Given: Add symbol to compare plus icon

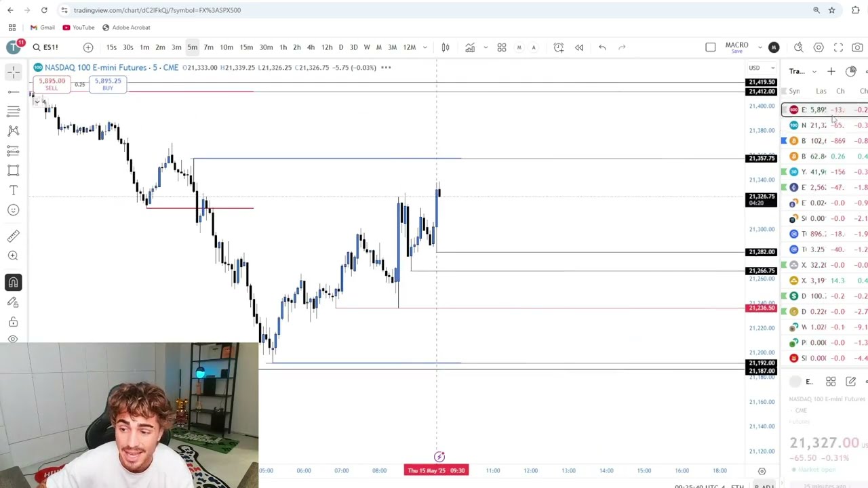Looking at the screenshot, I should tap(88, 47).
